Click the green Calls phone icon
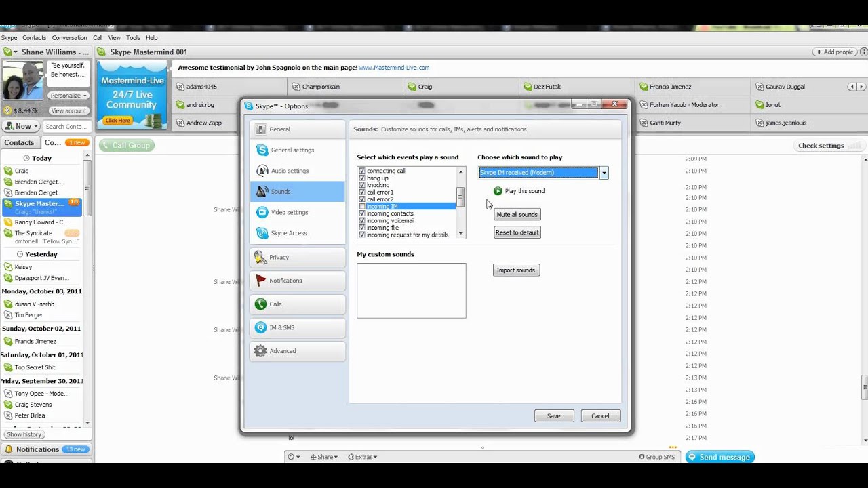The image size is (868, 488). (x=260, y=304)
